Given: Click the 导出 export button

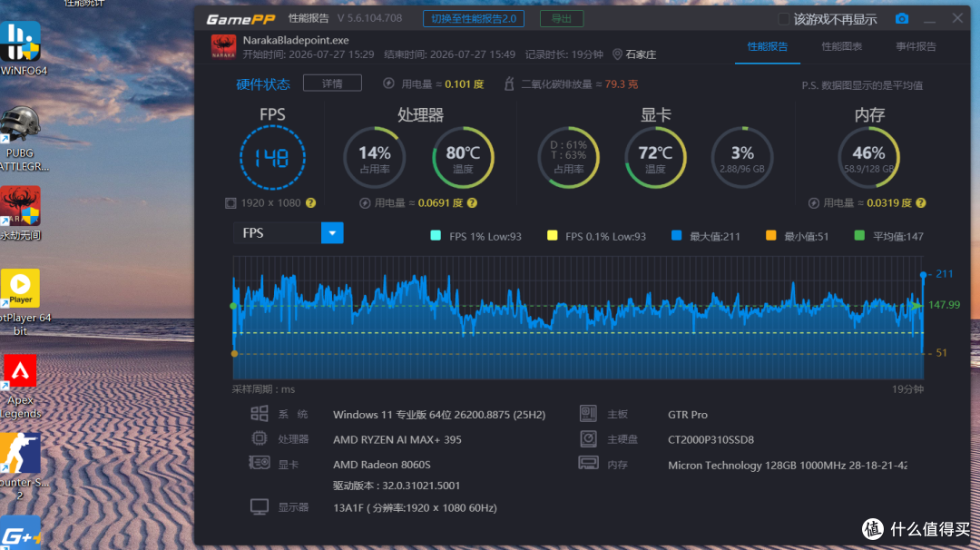Looking at the screenshot, I should pyautogui.click(x=562, y=19).
